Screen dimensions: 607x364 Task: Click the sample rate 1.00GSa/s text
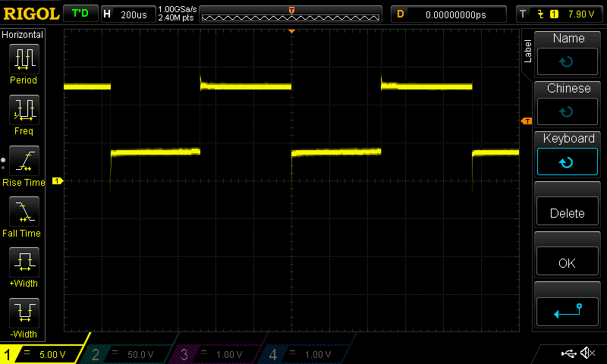click(178, 9)
